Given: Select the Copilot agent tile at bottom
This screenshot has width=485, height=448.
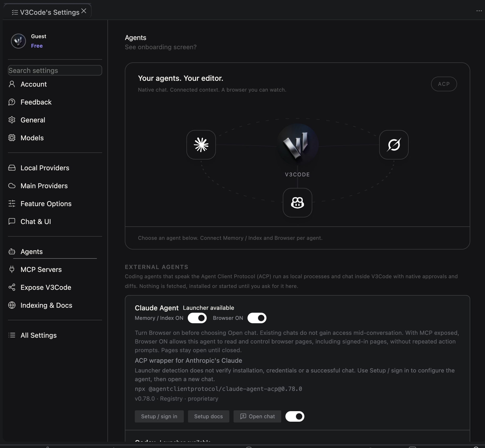Looking at the screenshot, I should coord(298,203).
